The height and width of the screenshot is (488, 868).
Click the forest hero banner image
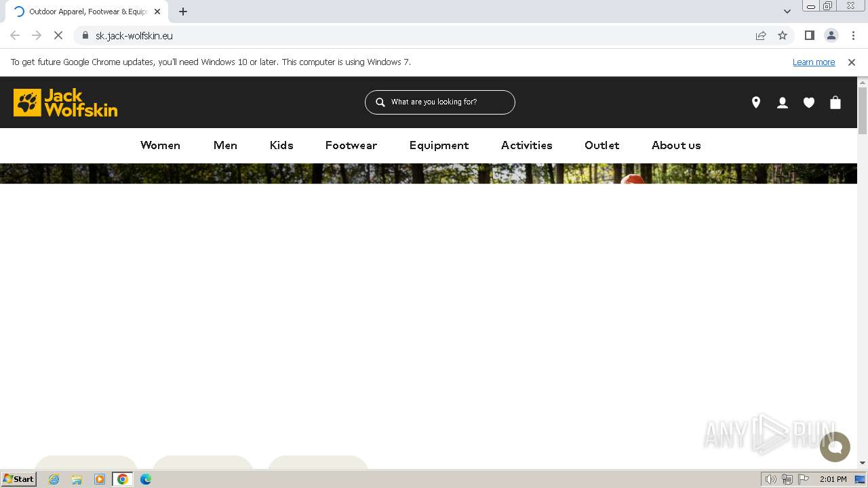(x=429, y=174)
